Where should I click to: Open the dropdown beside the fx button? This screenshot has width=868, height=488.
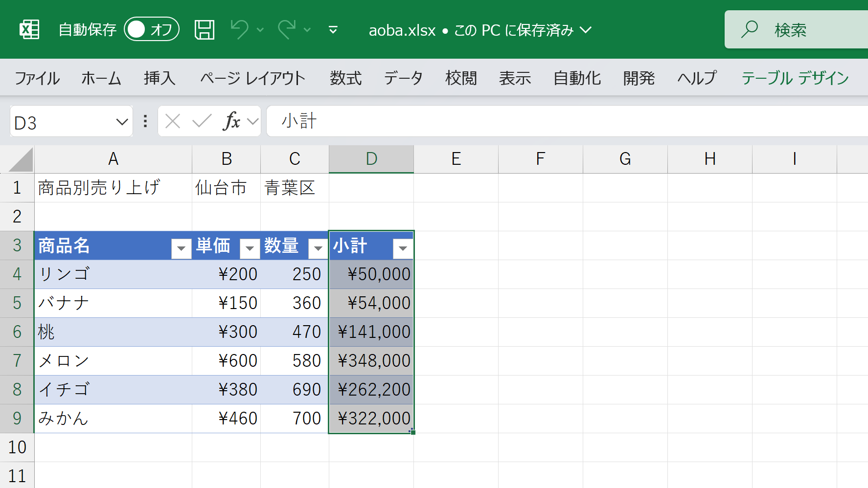coord(252,121)
